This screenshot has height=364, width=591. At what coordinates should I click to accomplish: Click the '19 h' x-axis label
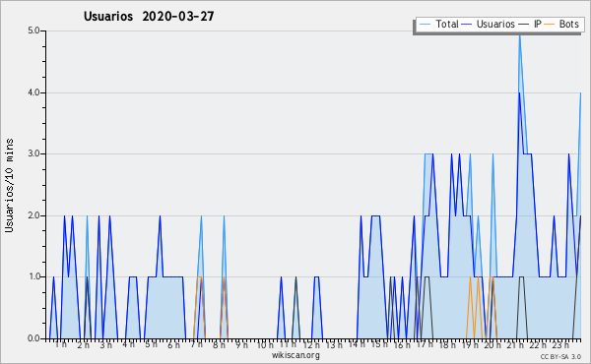(x=470, y=344)
